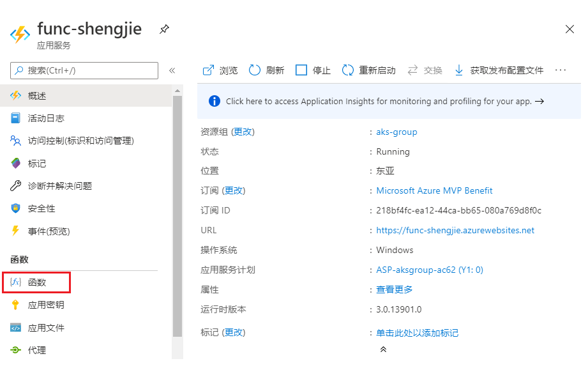
Task: Open 访问控制 (Access control) menu item
Action: coord(80,141)
